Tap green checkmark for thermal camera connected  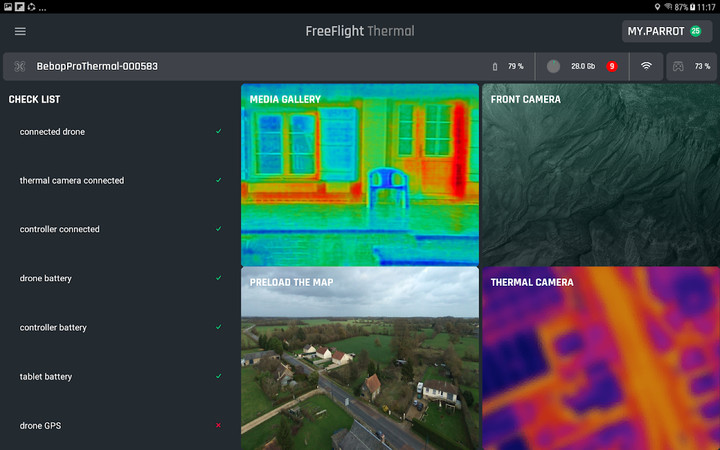pos(219,180)
